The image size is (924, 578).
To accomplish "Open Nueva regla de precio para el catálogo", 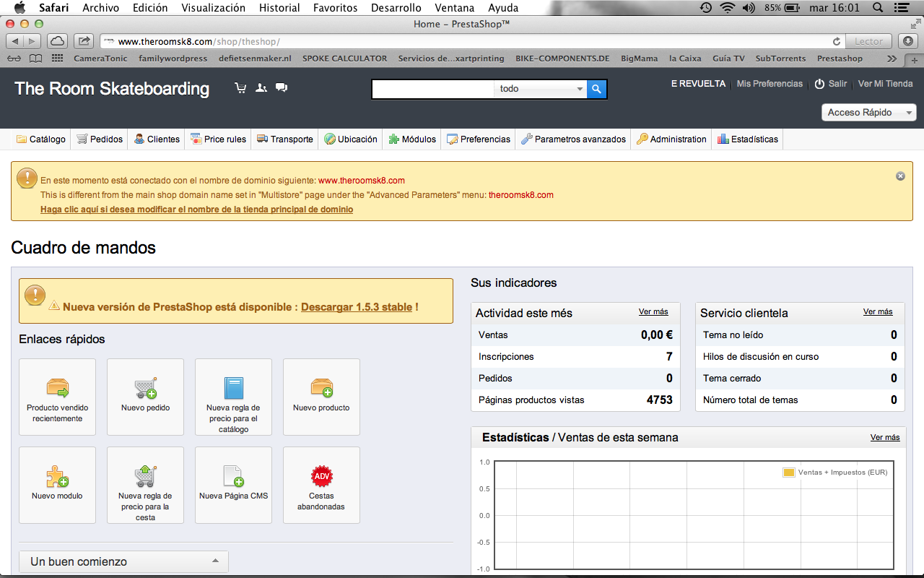I will (234, 397).
